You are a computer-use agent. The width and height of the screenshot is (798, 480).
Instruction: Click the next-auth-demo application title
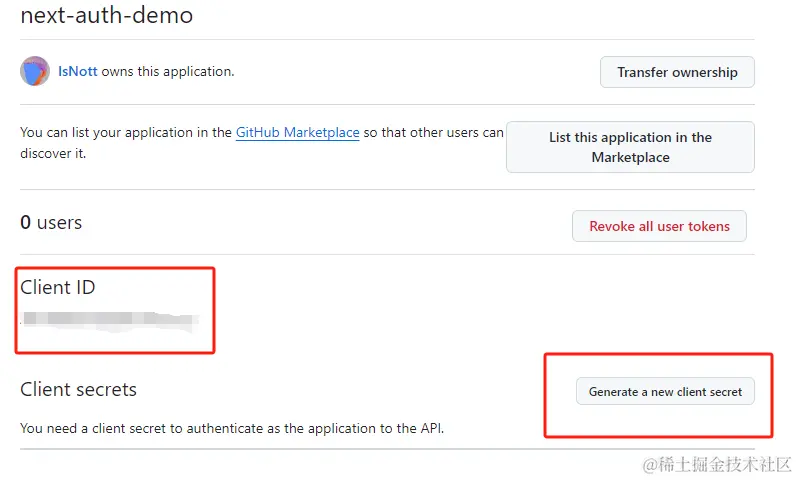107,16
